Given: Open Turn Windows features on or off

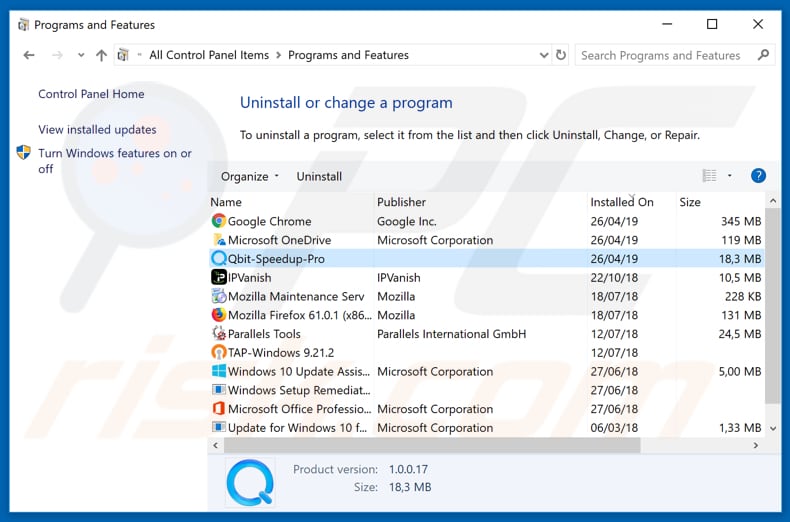Looking at the screenshot, I should click(115, 161).
